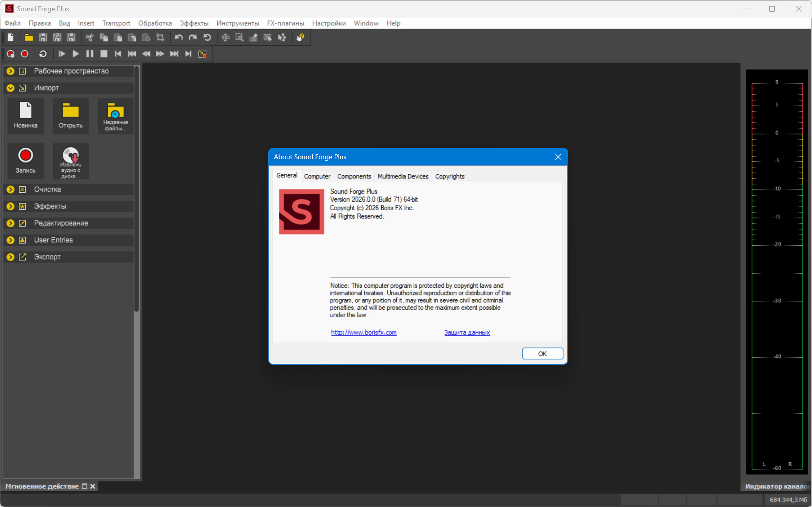Click the Undo arrow icon

[179, 38]
